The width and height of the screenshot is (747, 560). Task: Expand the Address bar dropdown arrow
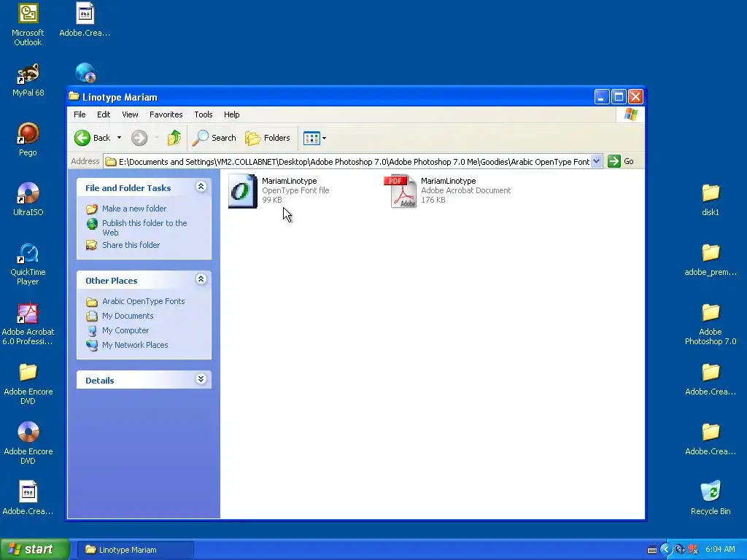tap(597, 161)
